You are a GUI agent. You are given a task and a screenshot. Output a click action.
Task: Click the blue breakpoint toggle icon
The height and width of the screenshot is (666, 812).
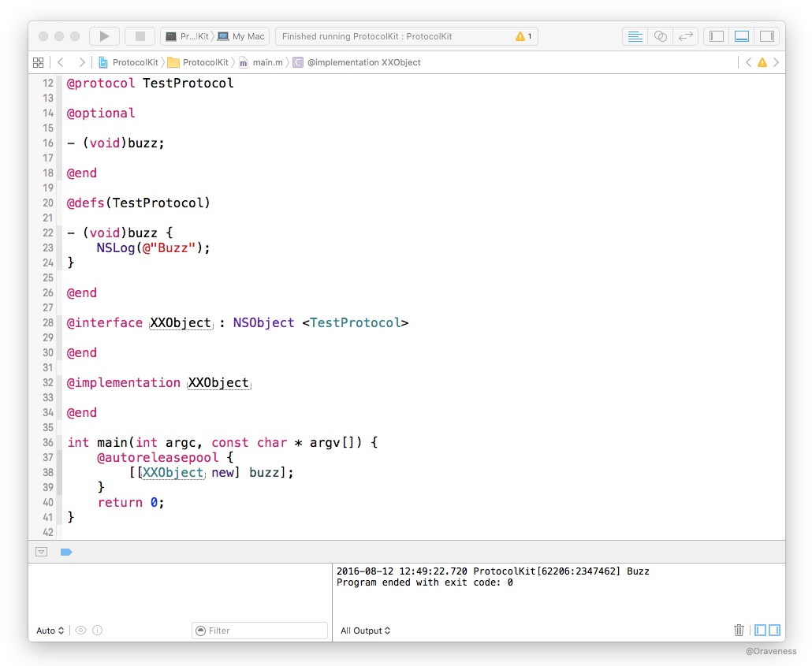[66, 552]
